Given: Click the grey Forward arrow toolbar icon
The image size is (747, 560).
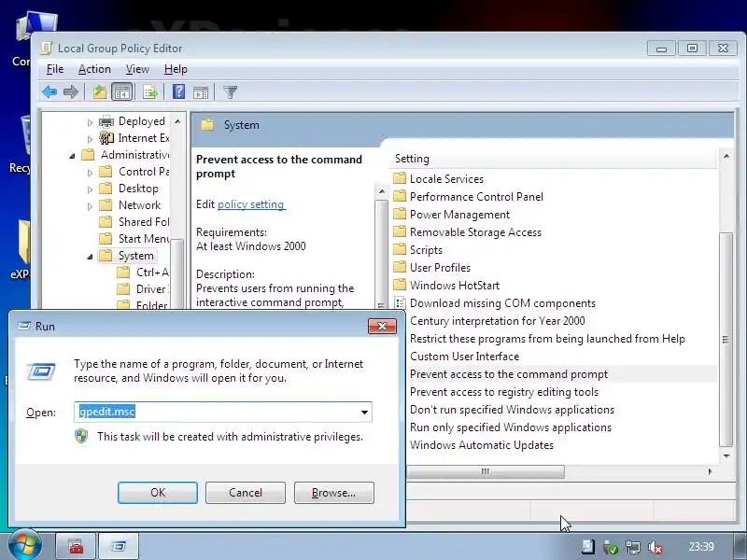Looking at the screenshot, I should [71, 91].
